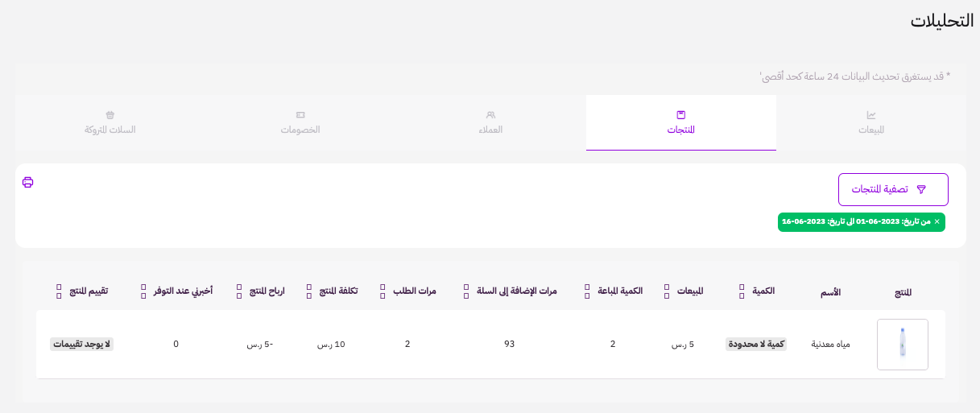Sort by الكمية column icon
This screenshot has width=980, height=413.
742,291
